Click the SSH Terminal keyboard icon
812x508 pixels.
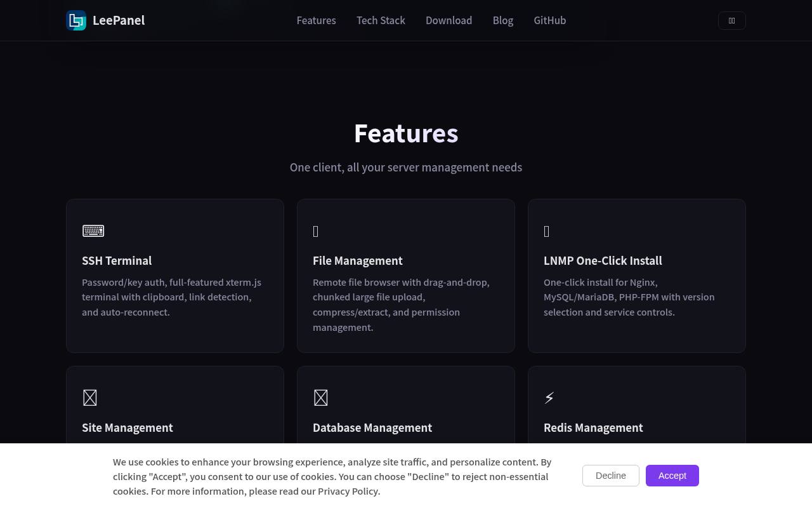[x=93, y=231]
